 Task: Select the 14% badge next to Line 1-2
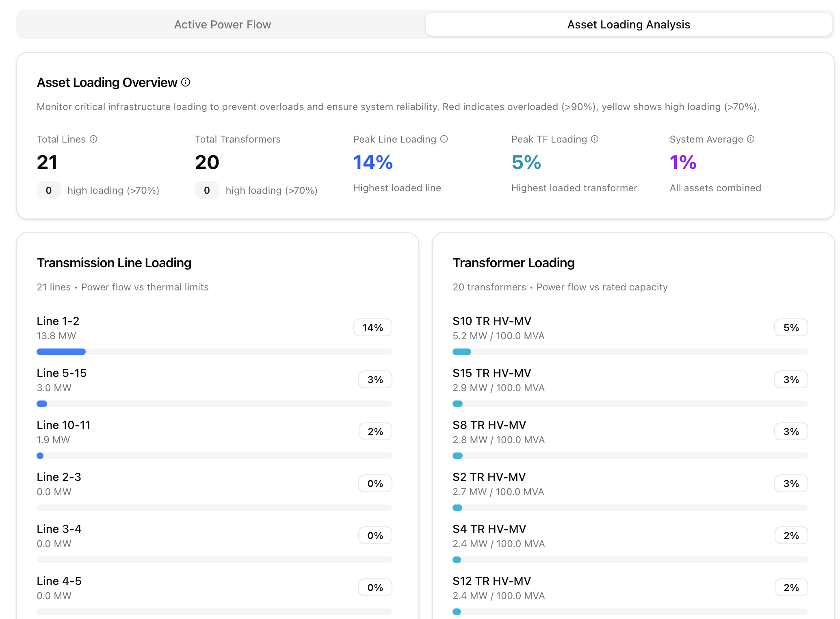coord(372,327)
